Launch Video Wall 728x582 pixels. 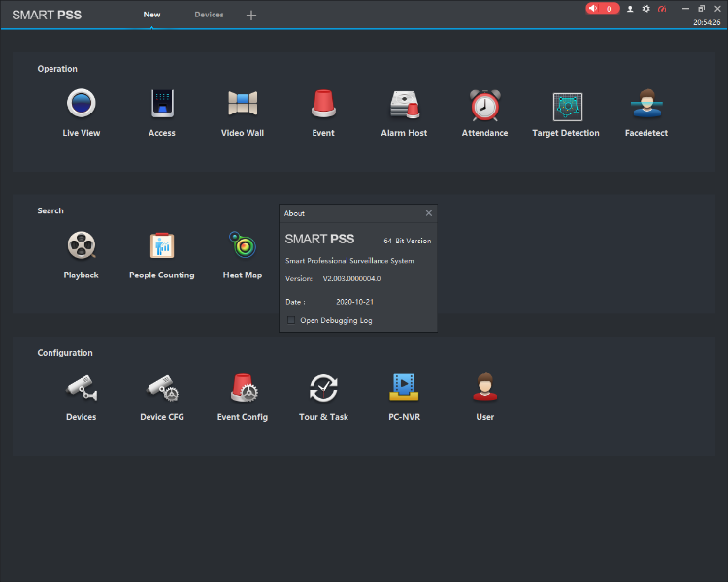(243, 113)
